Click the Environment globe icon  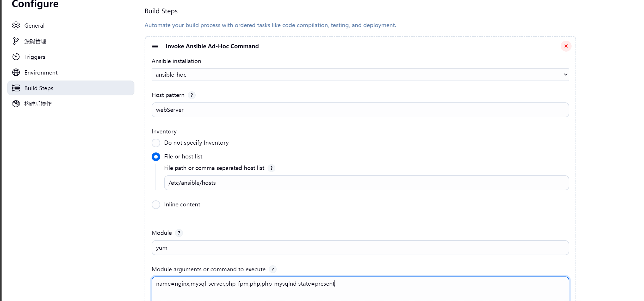coord(16,72)
